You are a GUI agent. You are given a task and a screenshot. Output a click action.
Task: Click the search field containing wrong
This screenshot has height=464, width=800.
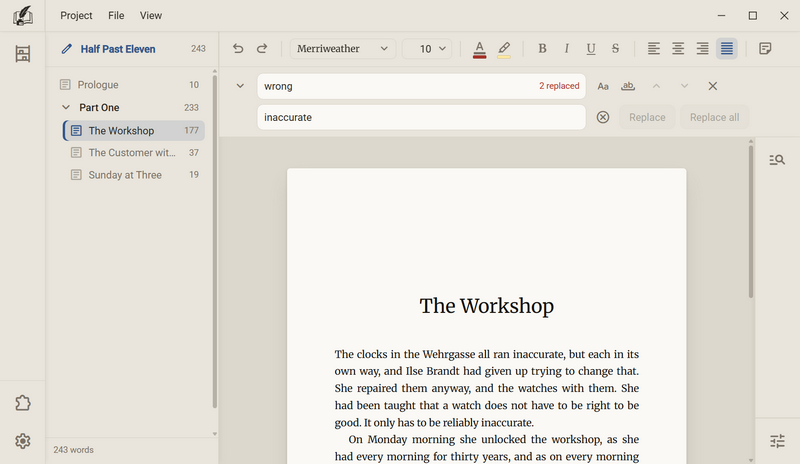point(421,86)
